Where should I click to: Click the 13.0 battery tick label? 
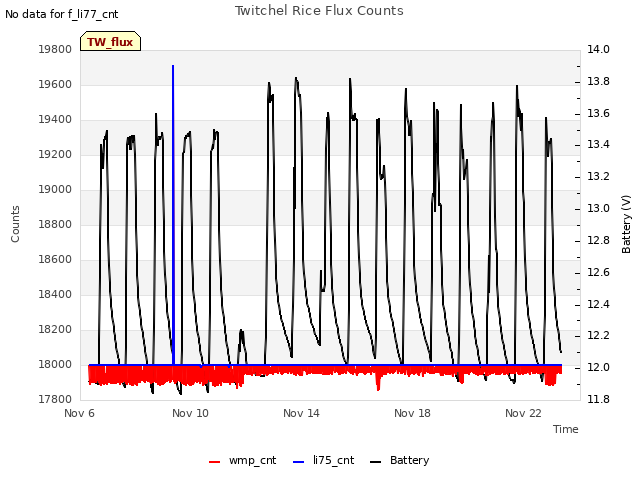tap(598, 209)
